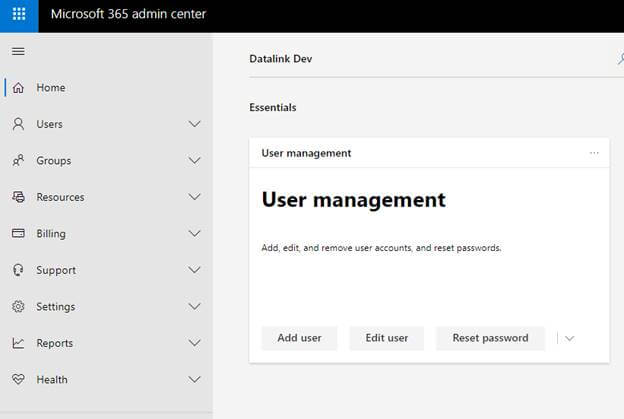Click Microsoft 365 admin center title
Screen dimensions: 624x419
click(128, 14)
